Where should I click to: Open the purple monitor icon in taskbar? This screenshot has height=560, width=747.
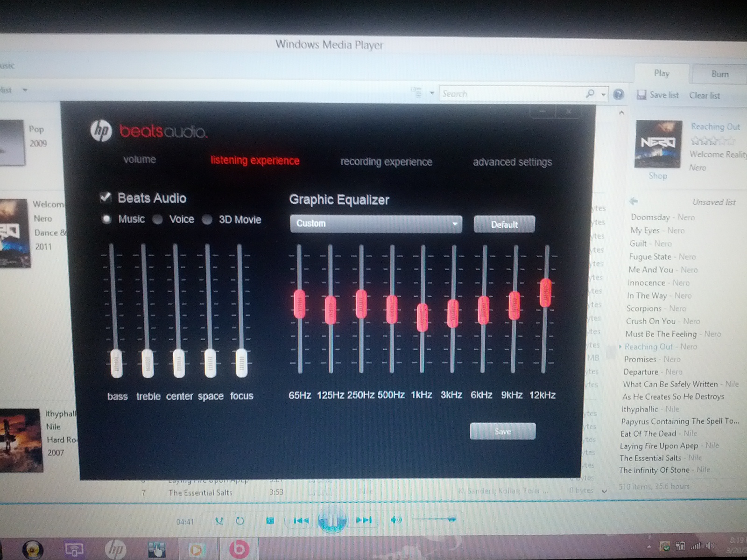[74, 550]
